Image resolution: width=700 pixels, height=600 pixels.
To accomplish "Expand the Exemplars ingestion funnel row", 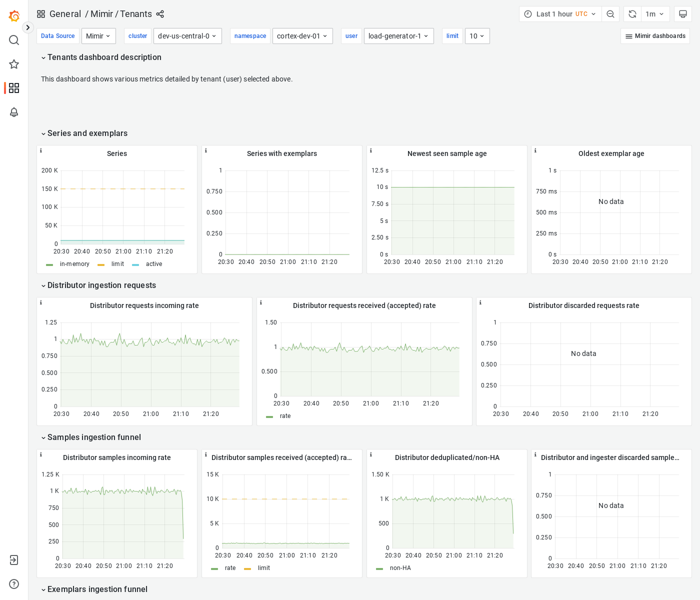I will pos(97,589).
